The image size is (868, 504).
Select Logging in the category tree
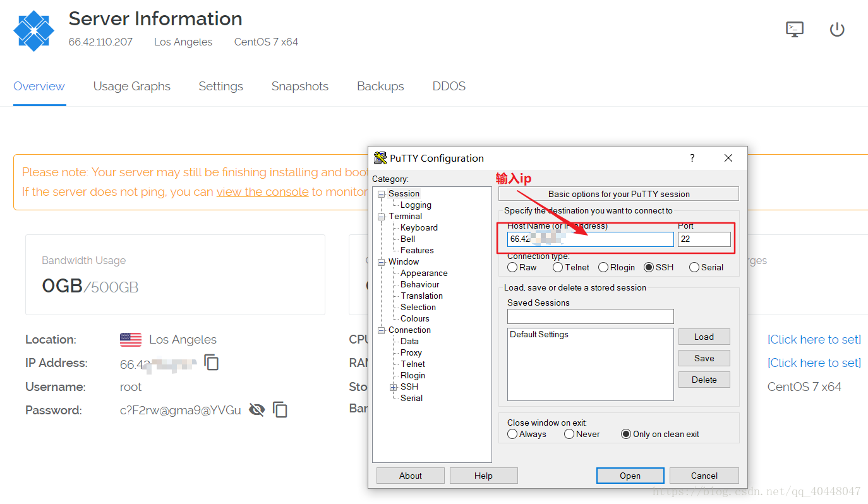416,205
